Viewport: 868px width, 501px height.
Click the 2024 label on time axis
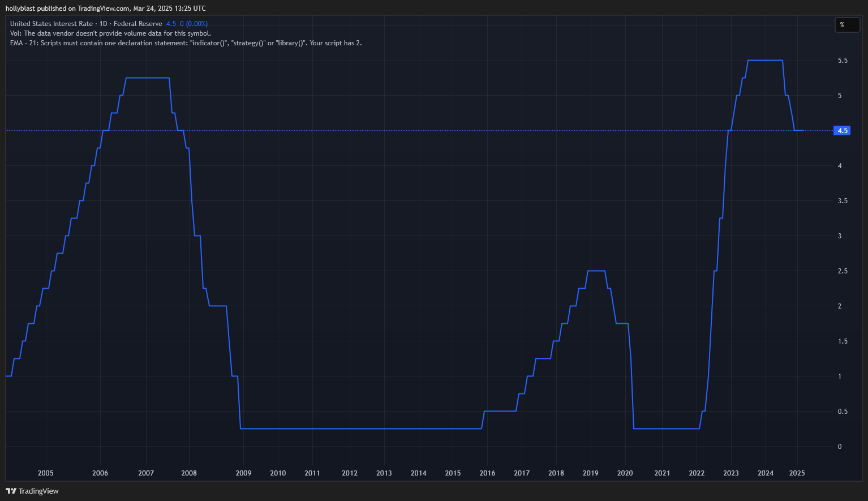[x=766, y=473]
